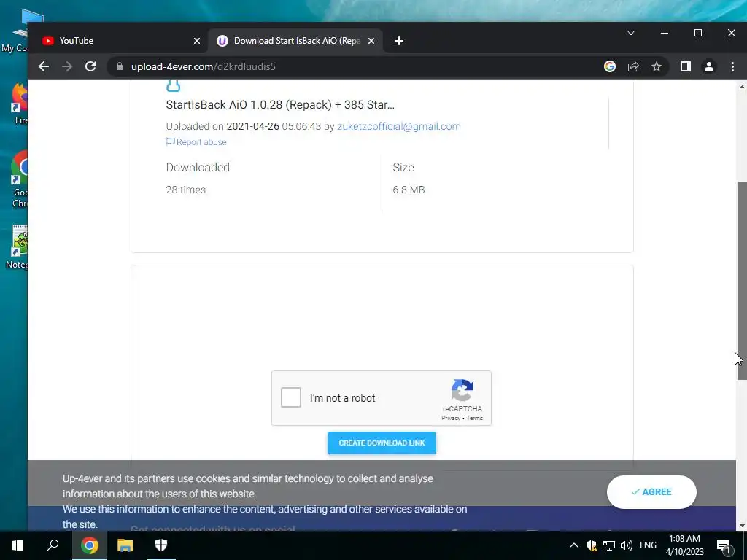
Task: Open the volume control tray icon
Action: [627, 545]
